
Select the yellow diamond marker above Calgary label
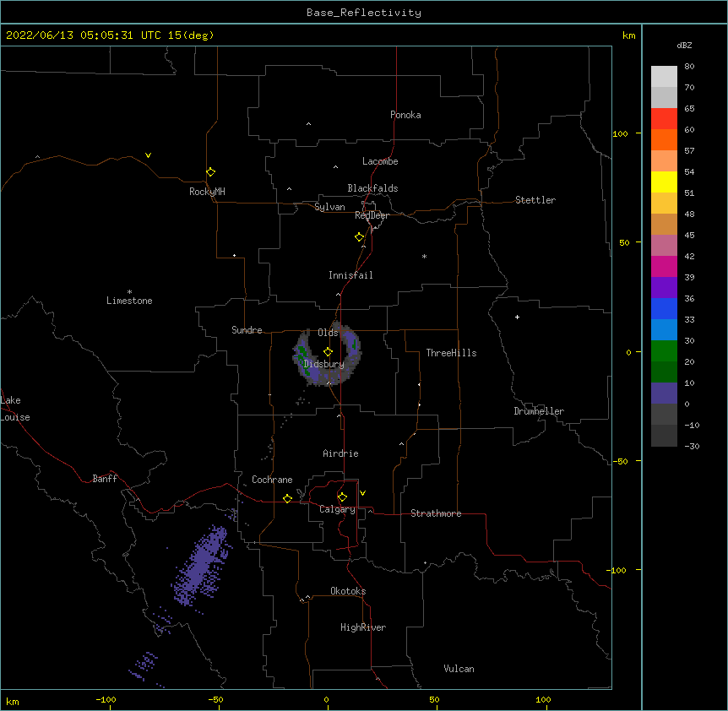pyautogui.click(x=342, y=497)
